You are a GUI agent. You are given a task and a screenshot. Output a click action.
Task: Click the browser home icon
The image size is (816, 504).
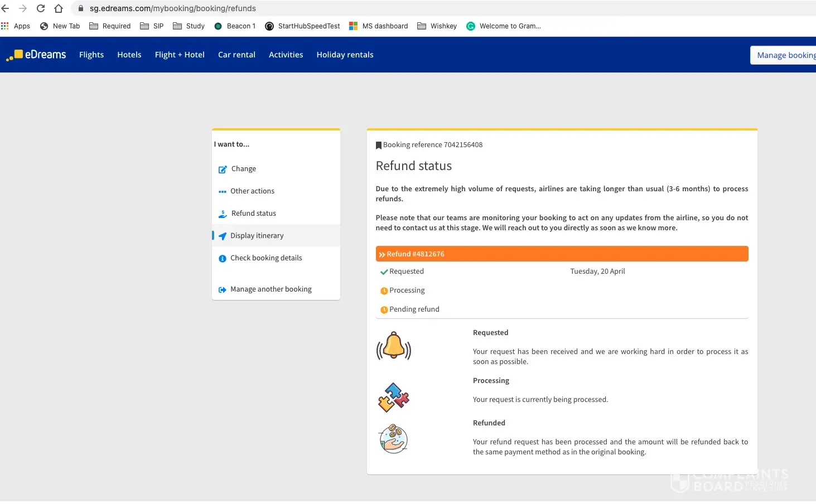59,8
